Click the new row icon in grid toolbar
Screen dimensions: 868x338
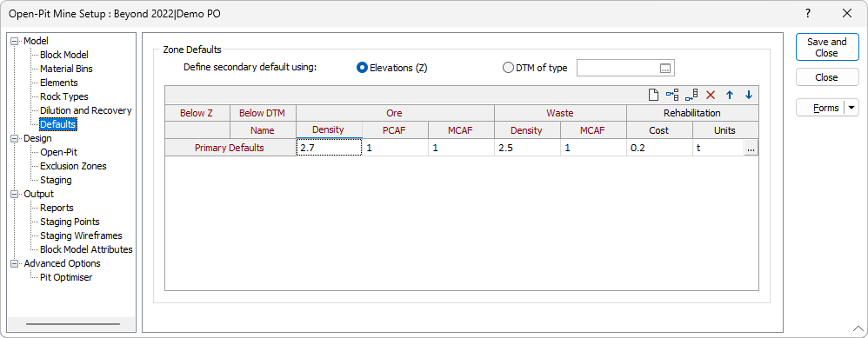(x=653, y=96)
